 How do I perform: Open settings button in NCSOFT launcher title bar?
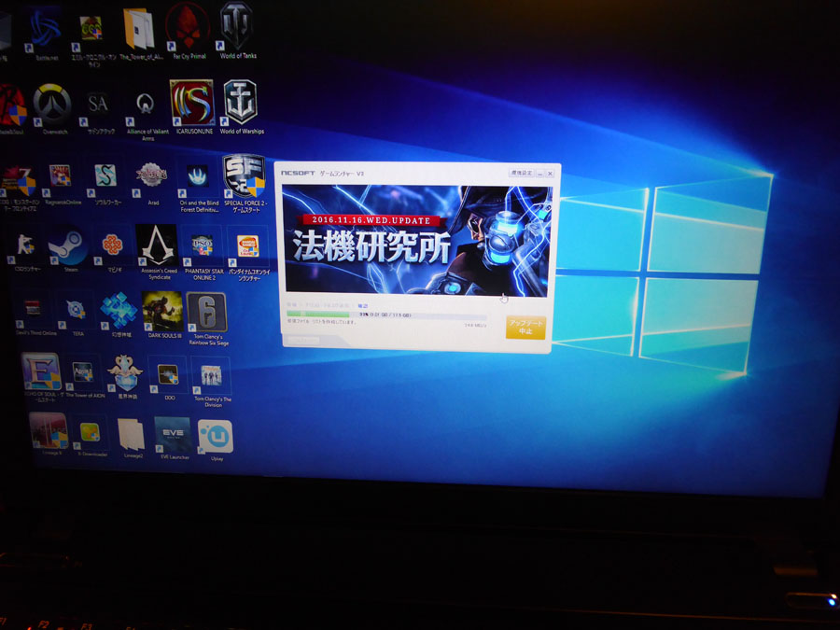point(521,173)
